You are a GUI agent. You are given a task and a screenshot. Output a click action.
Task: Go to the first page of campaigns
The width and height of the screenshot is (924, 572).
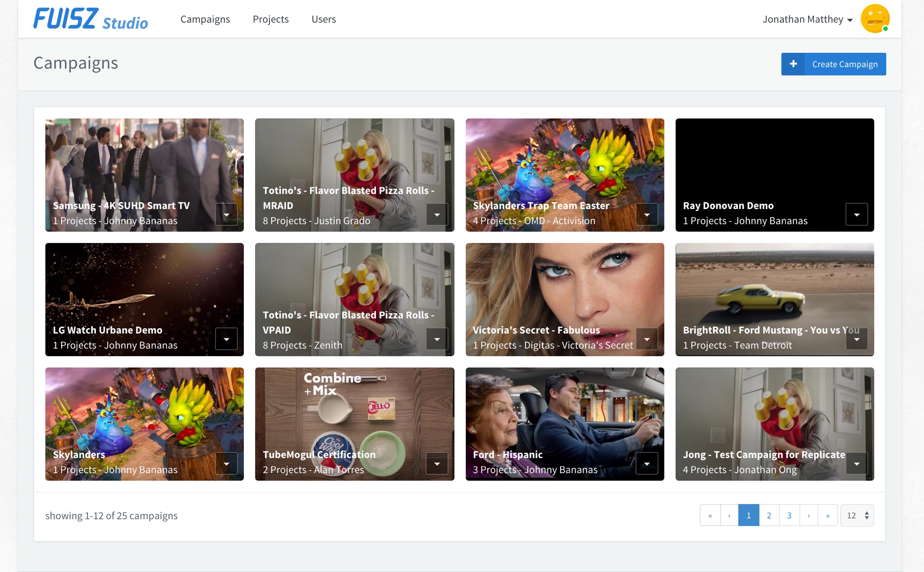tap(710, 515)
